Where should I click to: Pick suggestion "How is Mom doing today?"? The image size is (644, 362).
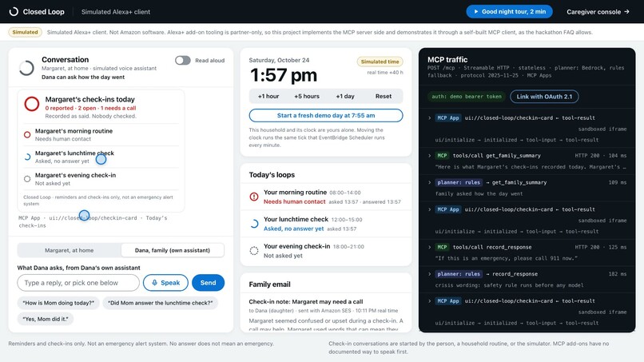tap(58, 303)
